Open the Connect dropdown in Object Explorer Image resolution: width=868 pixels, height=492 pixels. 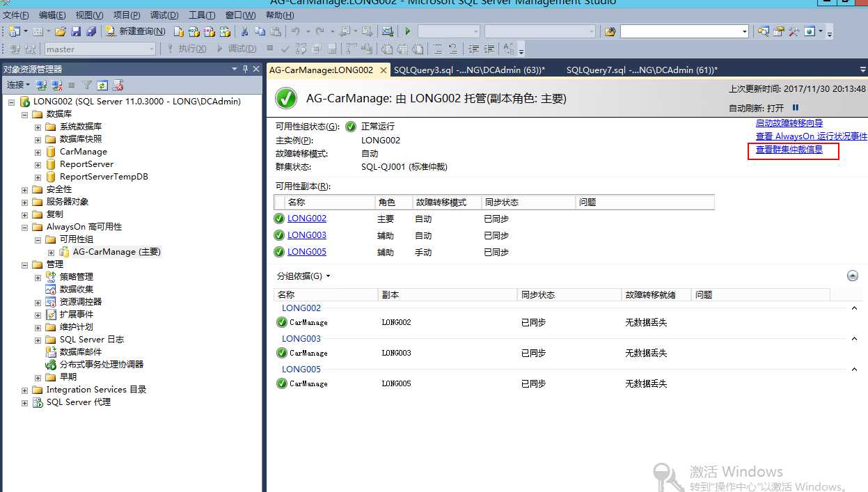[18, 85]
